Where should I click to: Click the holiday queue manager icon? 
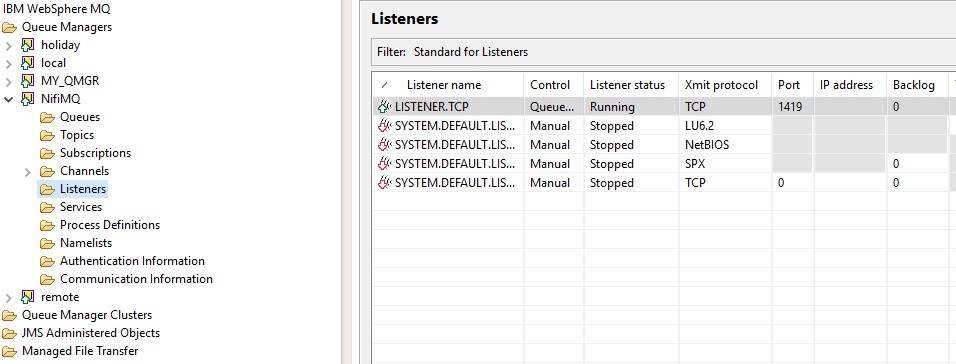tap(27, 45)
